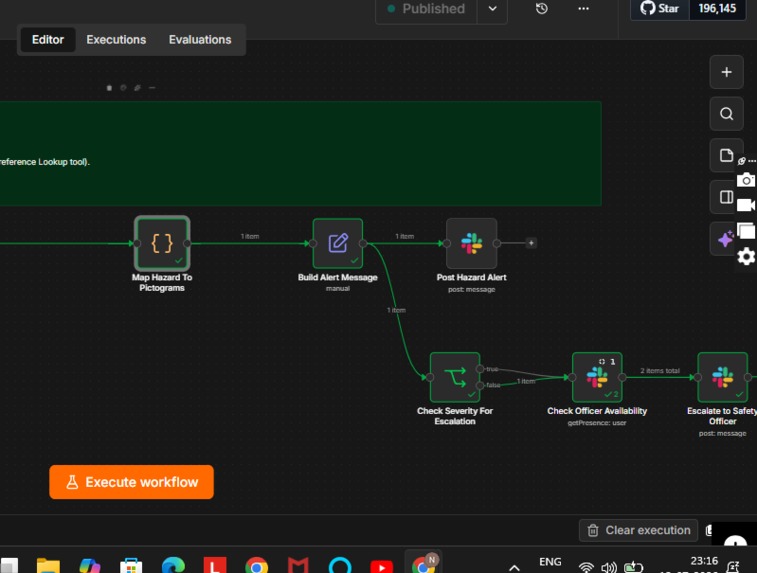Open YouTube from the taskbar
The width and height of the screenshot is (757, 573).
tap(381, 566)
